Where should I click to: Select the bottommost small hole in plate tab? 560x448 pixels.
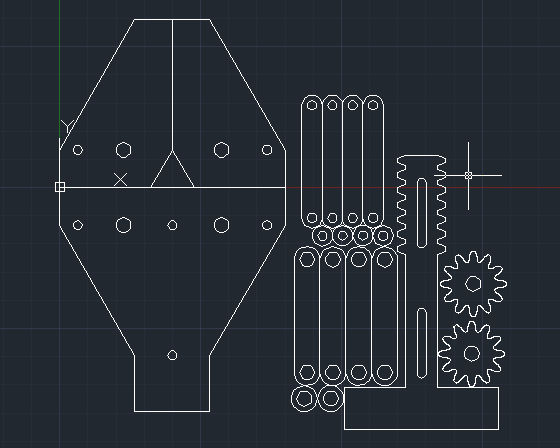[x=172, y=355]
